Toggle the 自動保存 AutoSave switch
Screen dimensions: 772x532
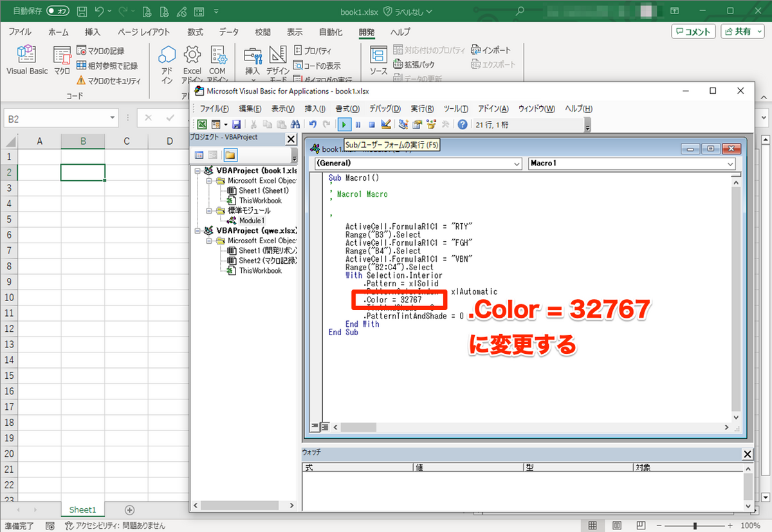coord(58,12)
